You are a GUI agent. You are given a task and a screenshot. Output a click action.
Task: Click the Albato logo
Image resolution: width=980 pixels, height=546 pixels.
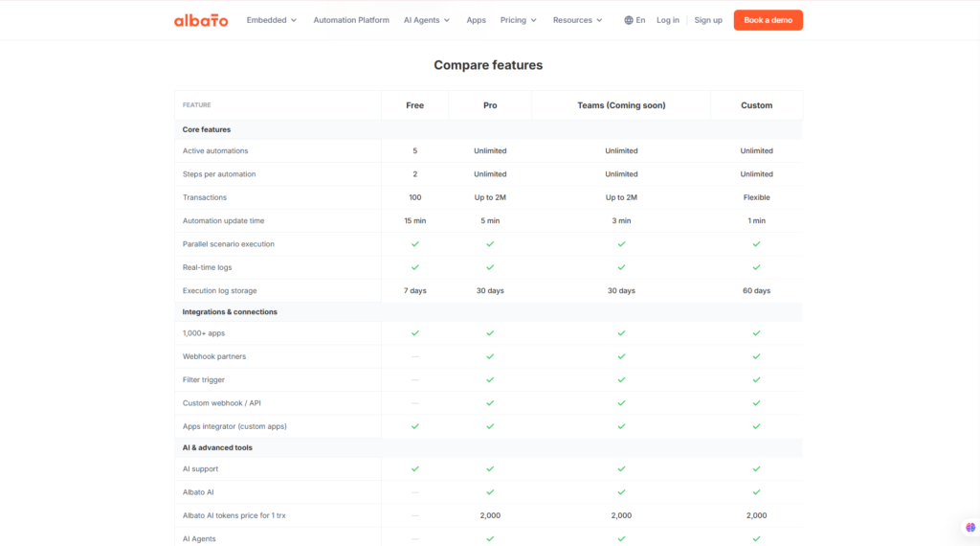point(201,20)
